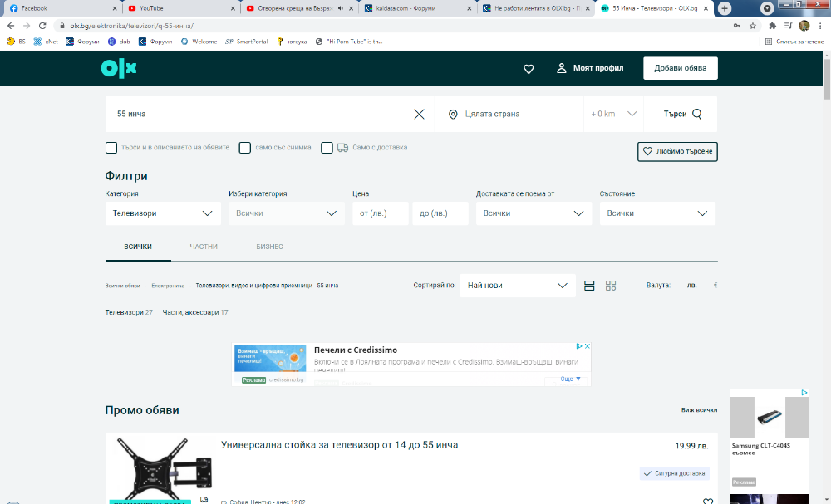Open browser extensions puzzle icon

pos(772,26)
